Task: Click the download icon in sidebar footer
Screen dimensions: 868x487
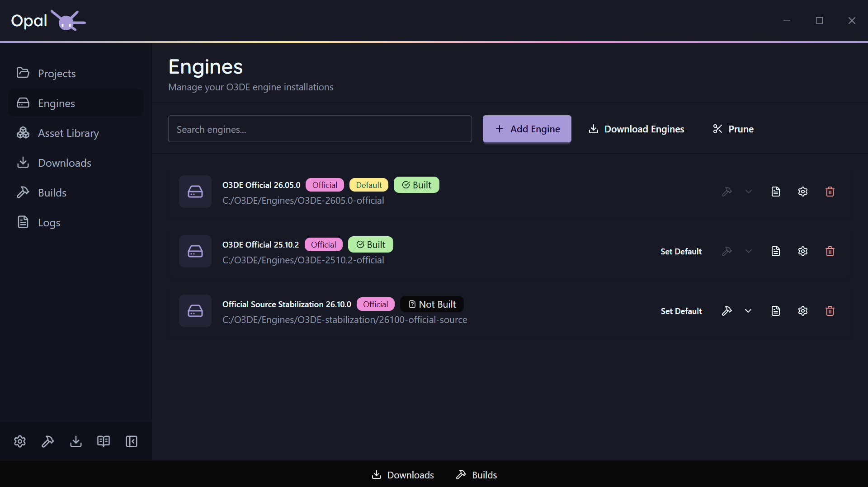Action: (x=76, y=441)
